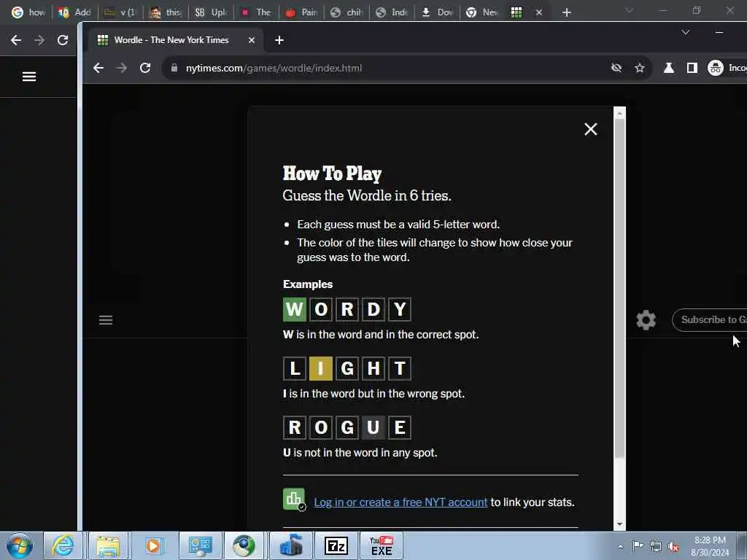Reload the Wordle page in inner browser
The width and height of the screenshot is (747, 560).
point(145,68)
